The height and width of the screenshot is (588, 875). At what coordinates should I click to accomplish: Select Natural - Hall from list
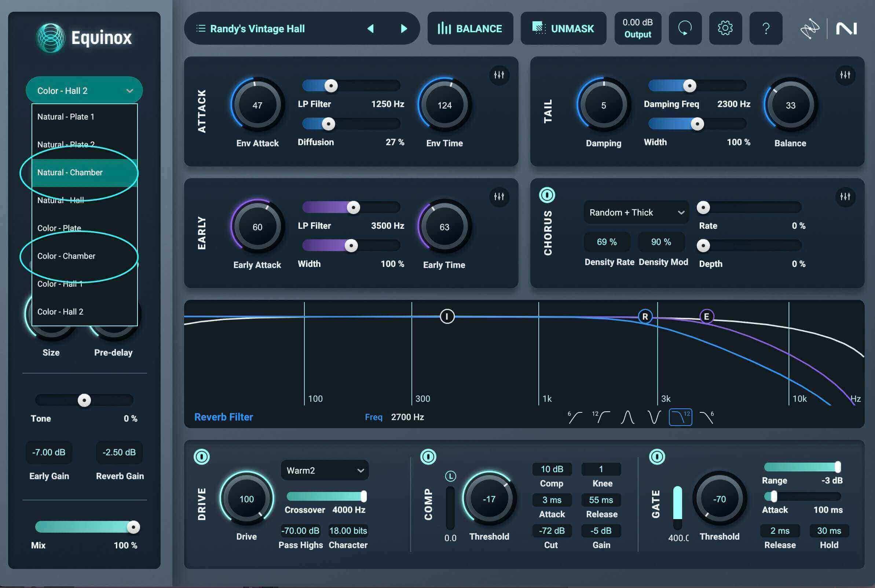point(84,200)
